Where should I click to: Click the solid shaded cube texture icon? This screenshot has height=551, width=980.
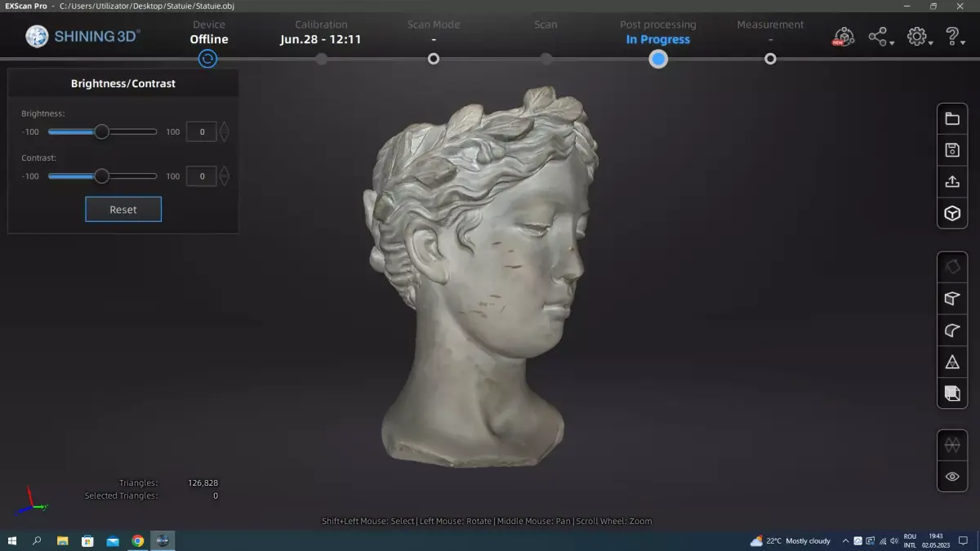952,393
